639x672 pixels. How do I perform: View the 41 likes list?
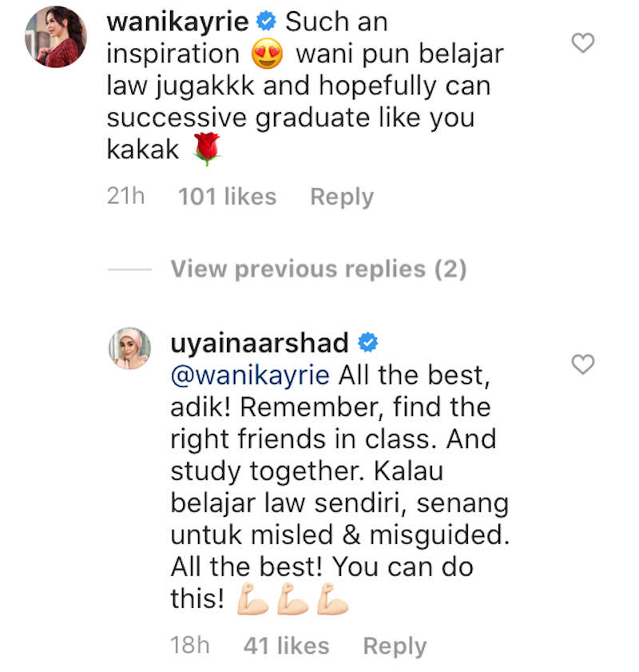286,646
